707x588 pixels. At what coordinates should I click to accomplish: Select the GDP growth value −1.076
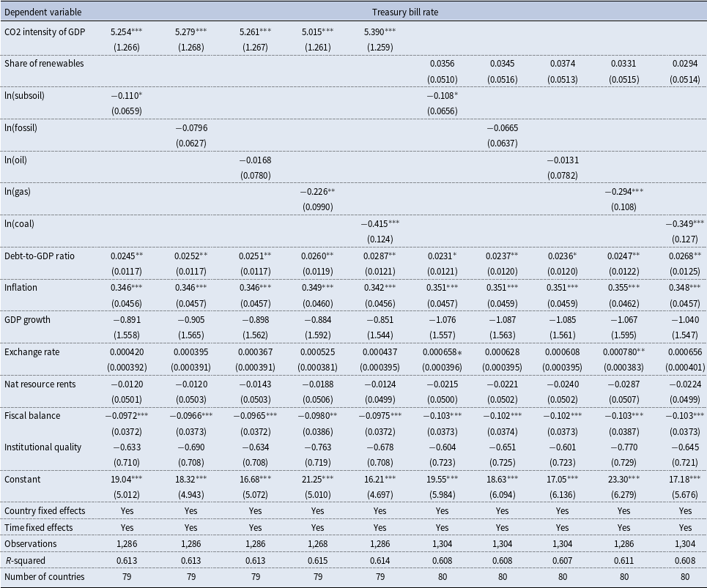click(x=442, y=320)
